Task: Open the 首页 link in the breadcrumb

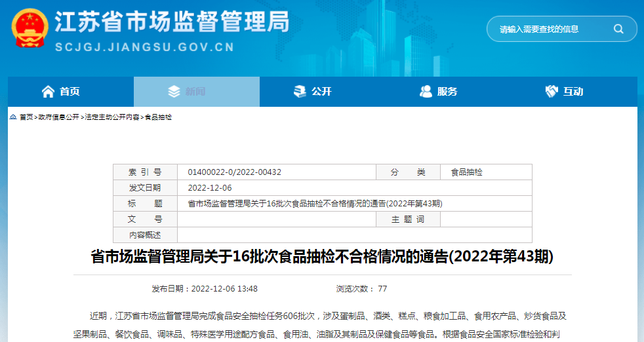Action: (x=26, y=117)
